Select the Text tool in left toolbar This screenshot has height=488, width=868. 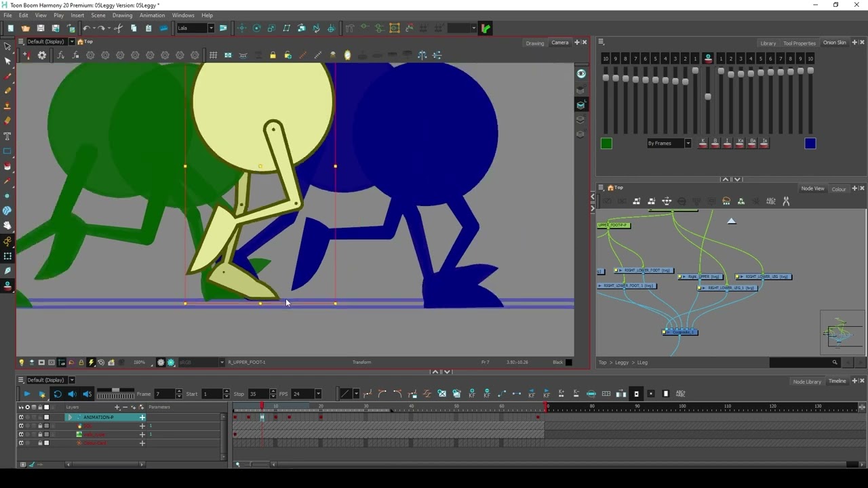7,136
